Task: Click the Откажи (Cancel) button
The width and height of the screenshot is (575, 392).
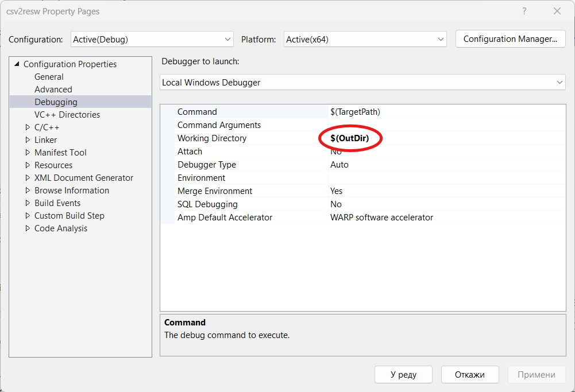Action: [x=469, y=375]
